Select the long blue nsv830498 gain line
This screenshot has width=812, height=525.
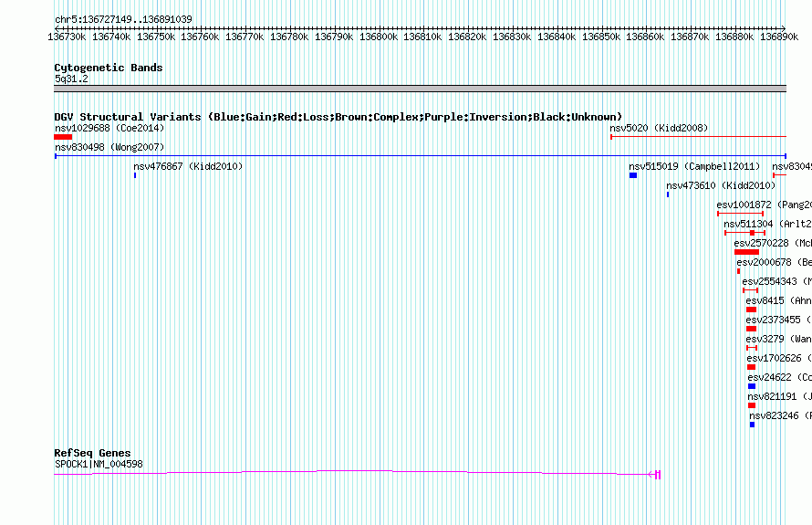(421, 156)
